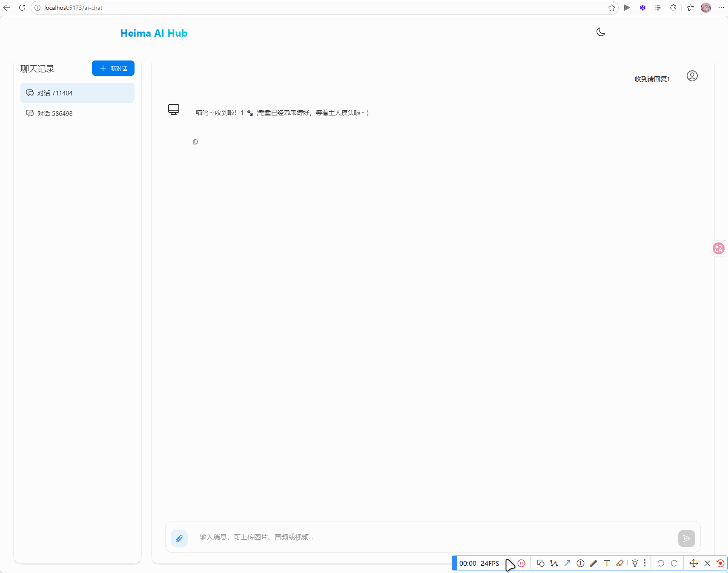Open conversation 对话 586498

click(77, 113)
